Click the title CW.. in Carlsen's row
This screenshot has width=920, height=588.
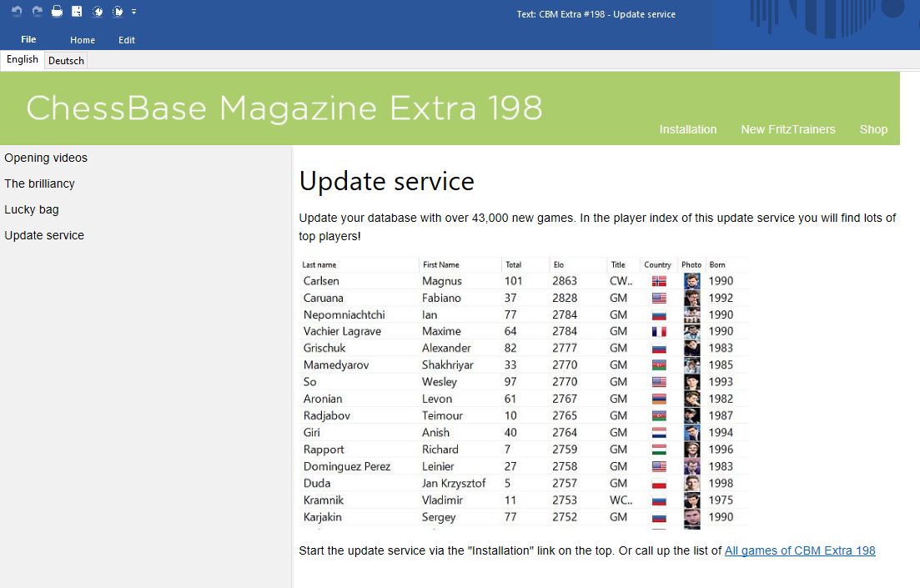click(621, 281)
